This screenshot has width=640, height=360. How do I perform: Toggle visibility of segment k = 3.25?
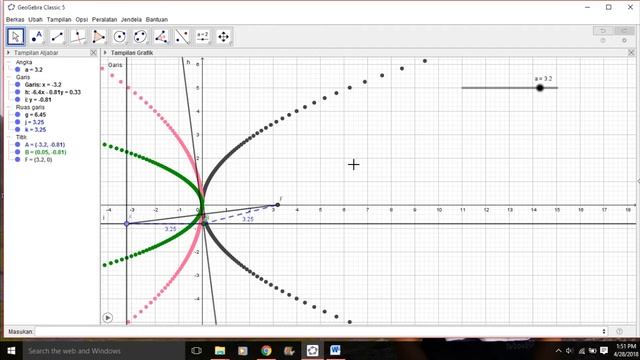tap(18, 130)
